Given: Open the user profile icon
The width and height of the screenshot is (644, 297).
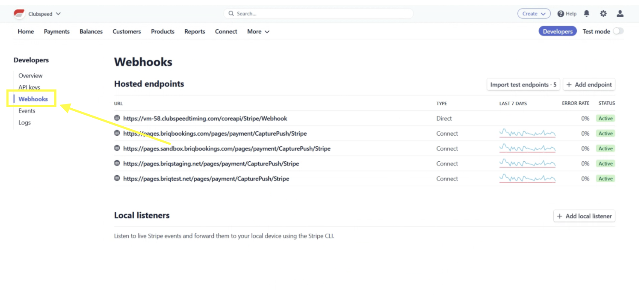Looking at the screenshot, I should pos(620,14).
